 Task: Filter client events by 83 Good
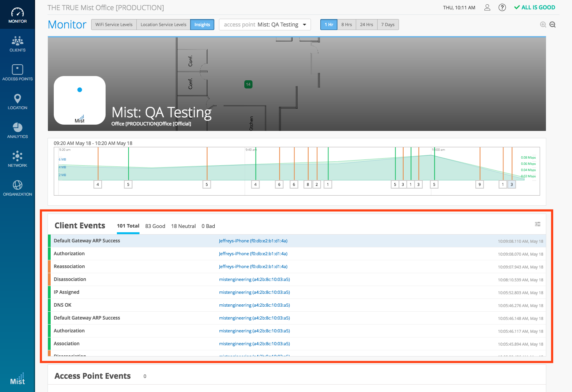coord(155,226)
